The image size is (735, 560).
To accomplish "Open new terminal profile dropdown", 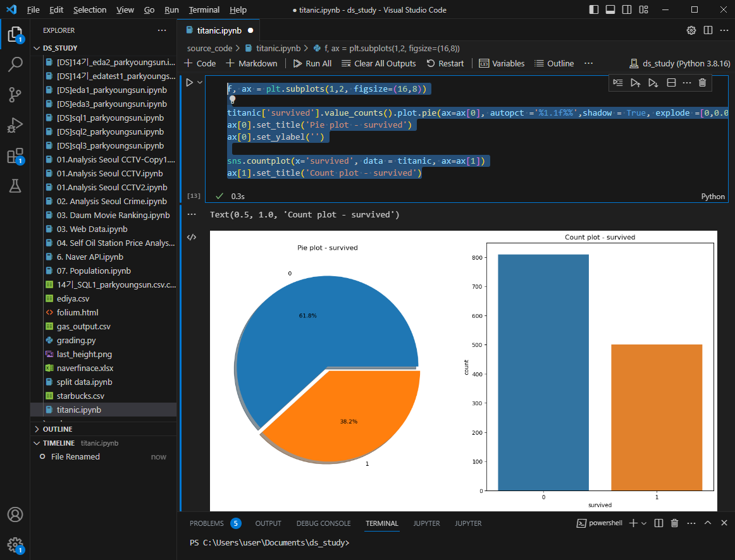I will (x=644, y=523).
